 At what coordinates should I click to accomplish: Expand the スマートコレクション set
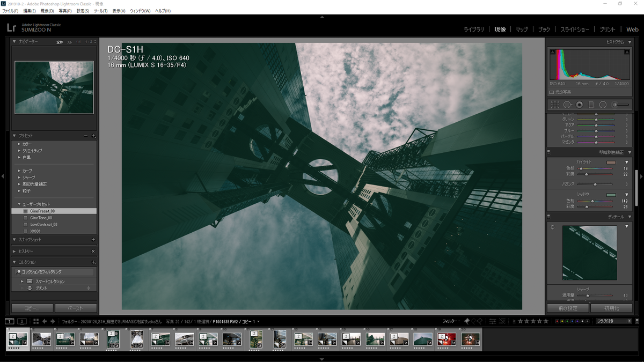23,282
